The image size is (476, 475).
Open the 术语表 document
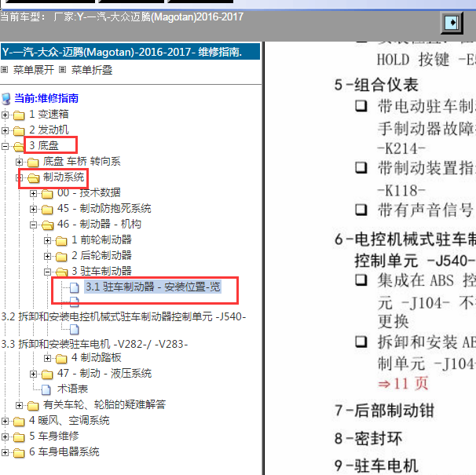(72, 389)
